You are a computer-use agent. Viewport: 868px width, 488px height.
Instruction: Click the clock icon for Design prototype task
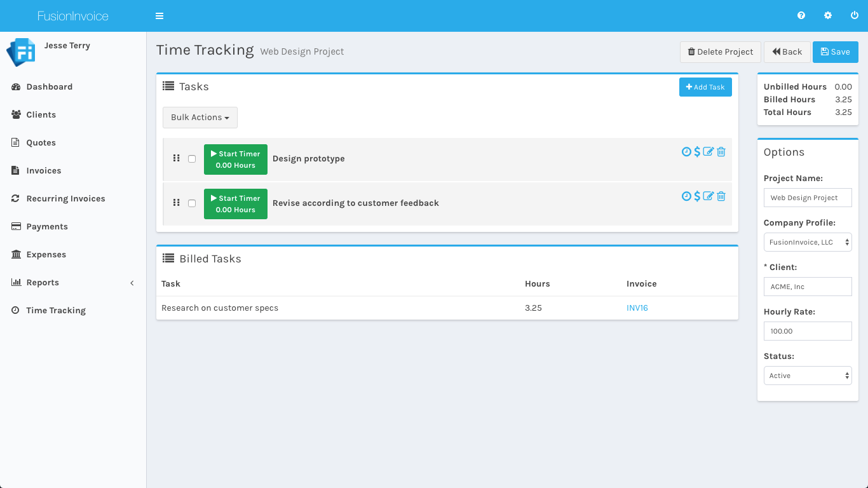686,152
